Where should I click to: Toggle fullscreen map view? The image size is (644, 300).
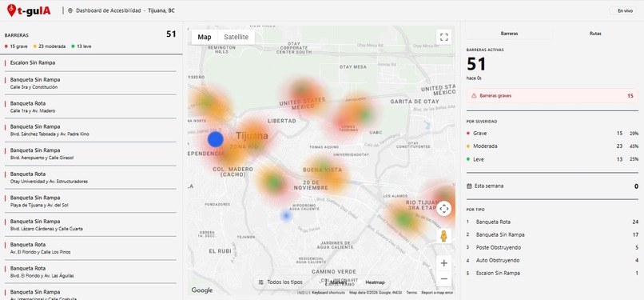(x=443, y=37)
